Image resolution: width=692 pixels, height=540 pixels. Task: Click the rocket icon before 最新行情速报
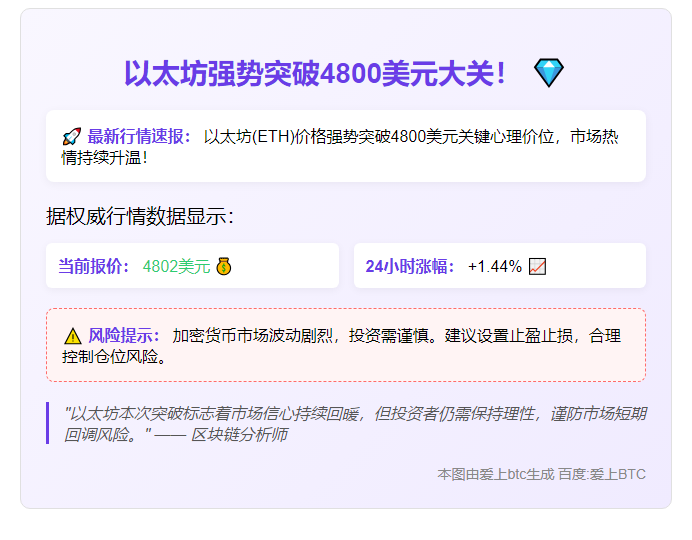(71, 137)
